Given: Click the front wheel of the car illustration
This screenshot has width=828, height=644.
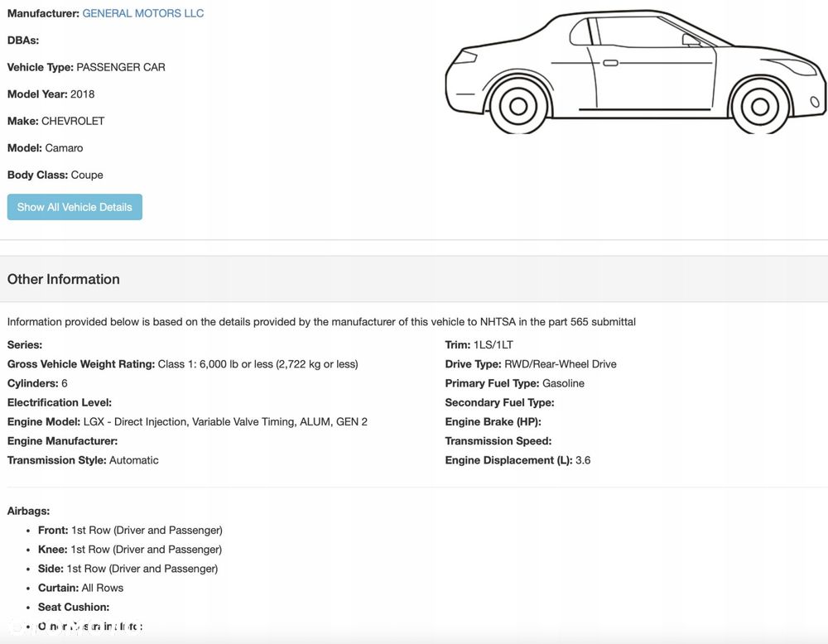Looking at the screenshot, I should (760, 107).
